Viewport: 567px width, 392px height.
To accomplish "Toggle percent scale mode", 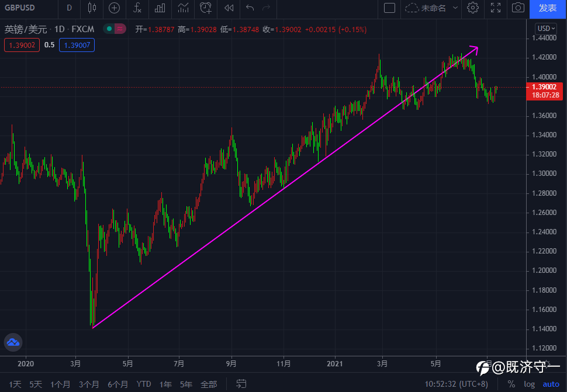I will [x=511, y=384].
